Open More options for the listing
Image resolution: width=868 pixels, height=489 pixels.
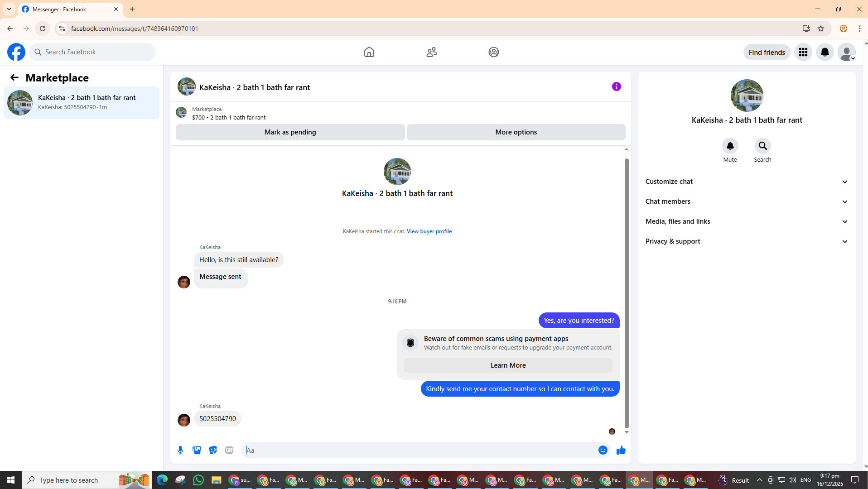516,132
